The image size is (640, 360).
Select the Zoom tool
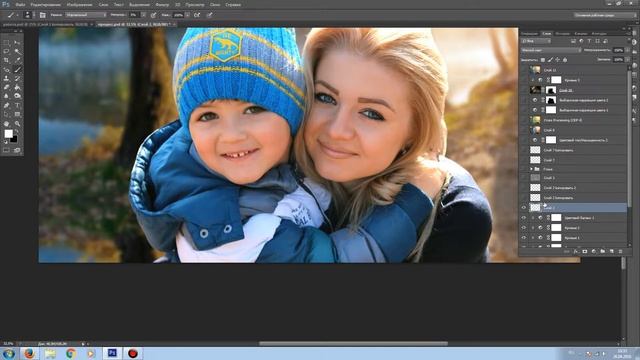coord(17,123)
